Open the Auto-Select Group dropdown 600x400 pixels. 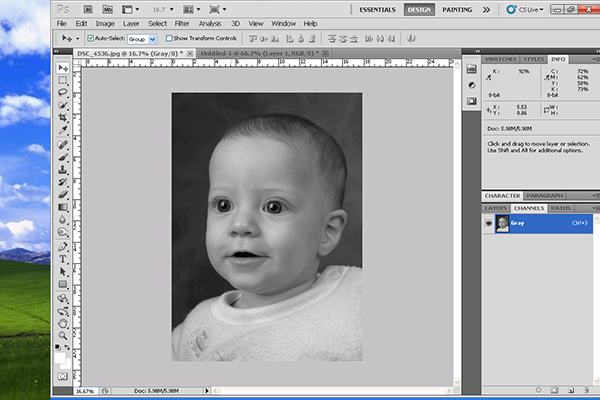143,38
